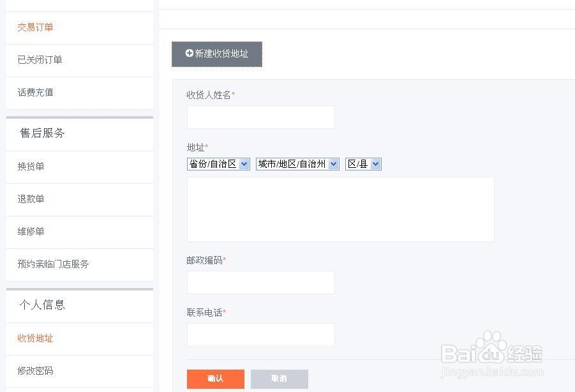The height and width of the screenshot is (392, 575).
Task: Select 预约亲临门店服务 store appointment
Action: pyautogui.click(x=54, y=264)
